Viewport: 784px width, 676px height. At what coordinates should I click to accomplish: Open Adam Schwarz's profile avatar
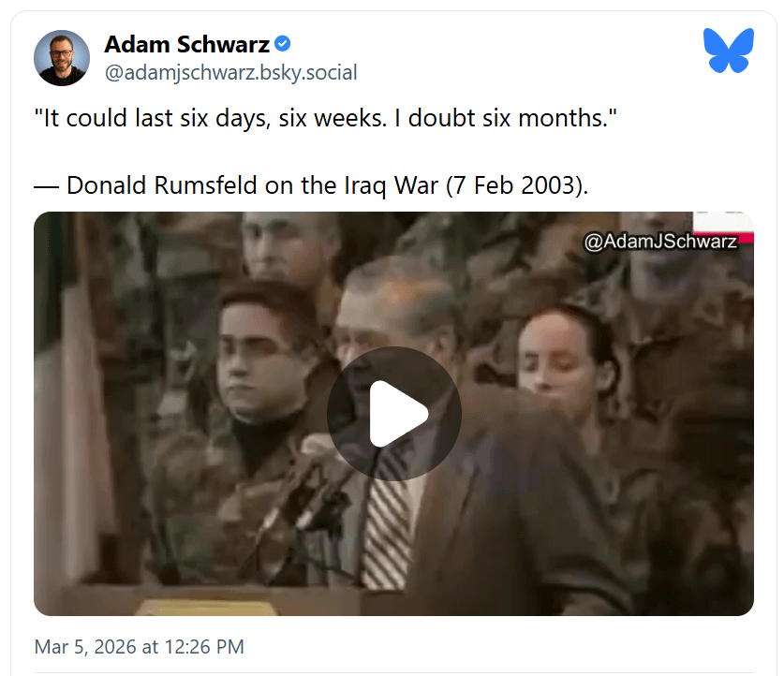(x=62, y=58)
